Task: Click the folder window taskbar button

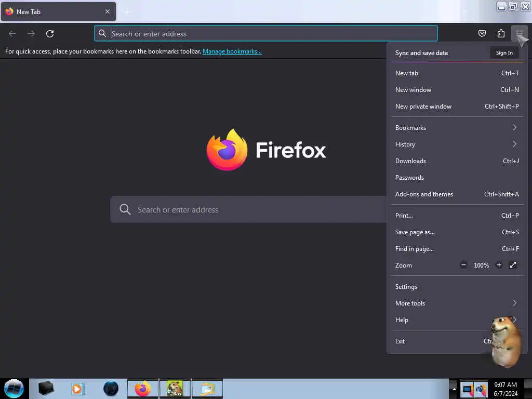Action: click(x=207, y=389)
